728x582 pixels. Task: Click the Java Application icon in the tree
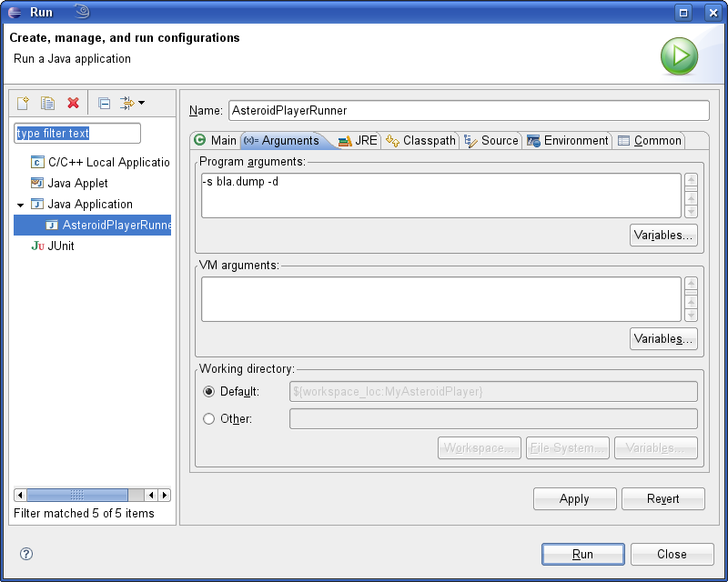(x=37, y=204)
